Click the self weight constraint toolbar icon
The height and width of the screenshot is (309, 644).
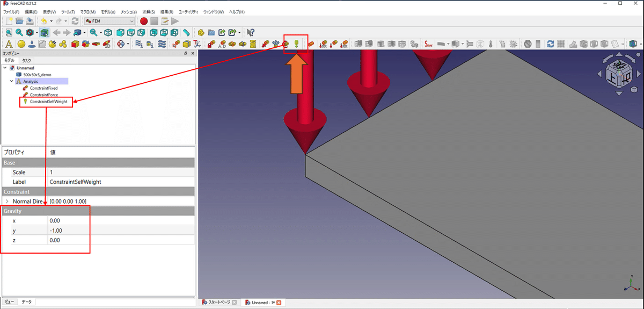tap(296, 44)
